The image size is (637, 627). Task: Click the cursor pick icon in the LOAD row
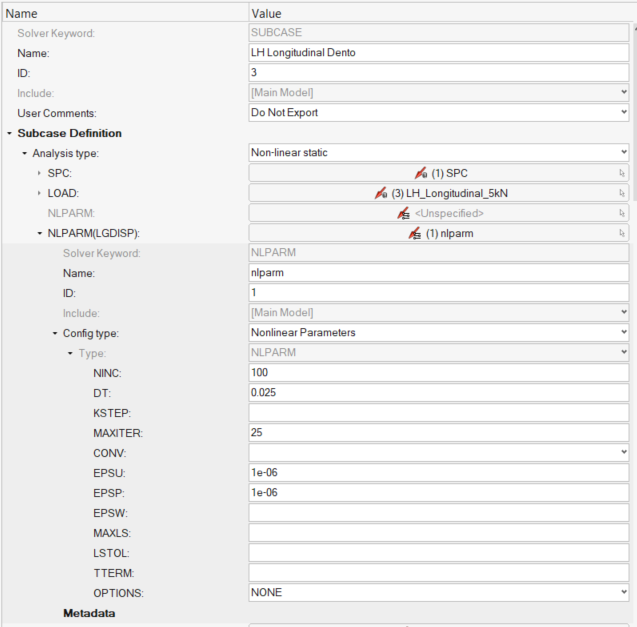(622, 193)
